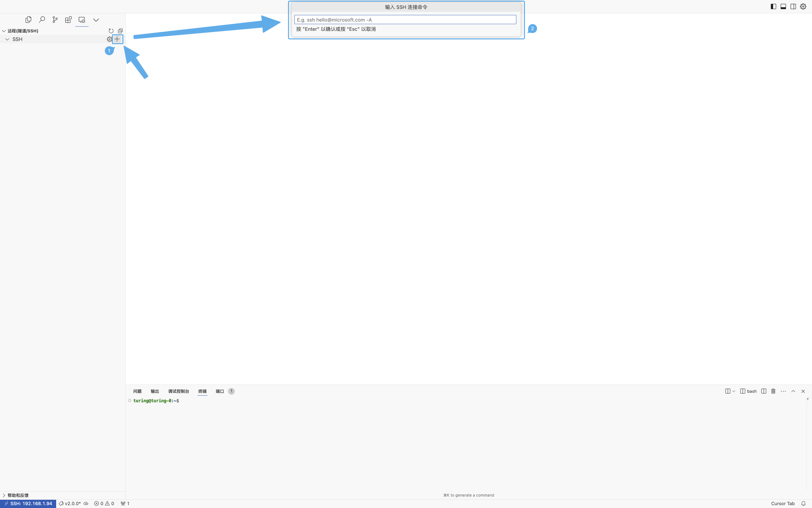The image size is (812, 508).
Task: Click the cloud sync status icon
Action: click(x=86, y=503)
